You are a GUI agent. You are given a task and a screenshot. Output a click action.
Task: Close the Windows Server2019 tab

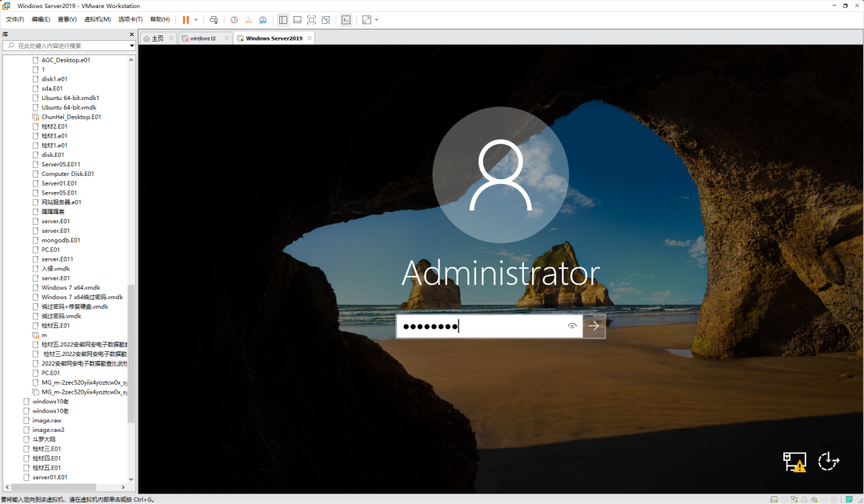[309, 38]
